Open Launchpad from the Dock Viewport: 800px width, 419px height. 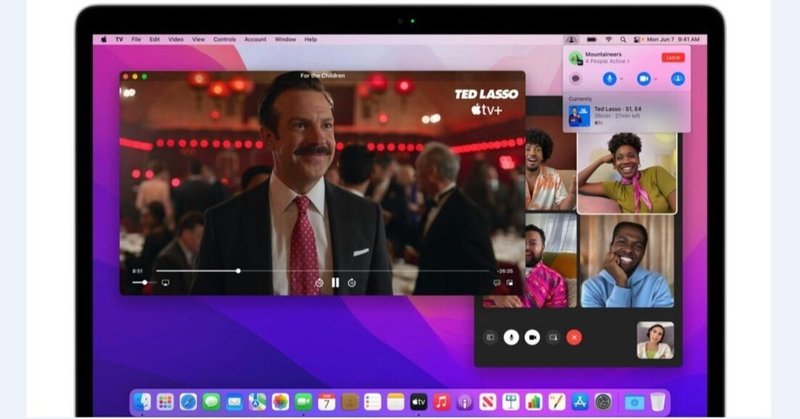pos(165,402)
